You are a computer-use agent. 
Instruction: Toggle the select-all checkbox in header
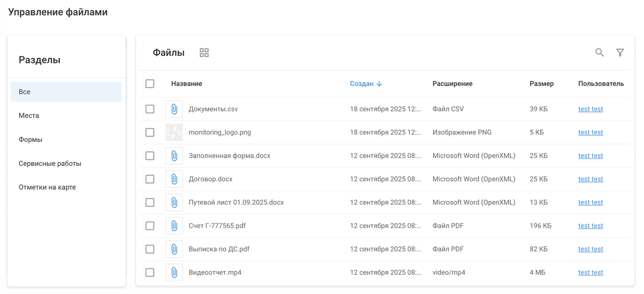150,84
